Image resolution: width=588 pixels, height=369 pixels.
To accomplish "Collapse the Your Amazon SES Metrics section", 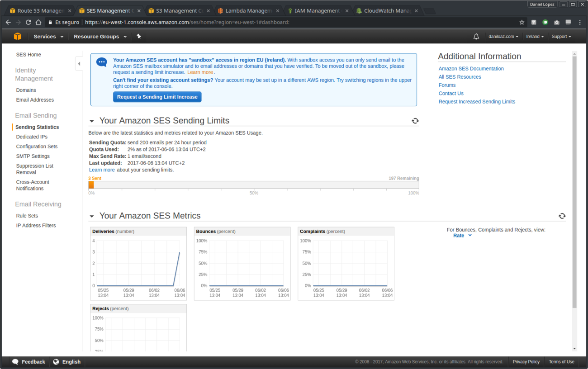I will pos(92,216).
